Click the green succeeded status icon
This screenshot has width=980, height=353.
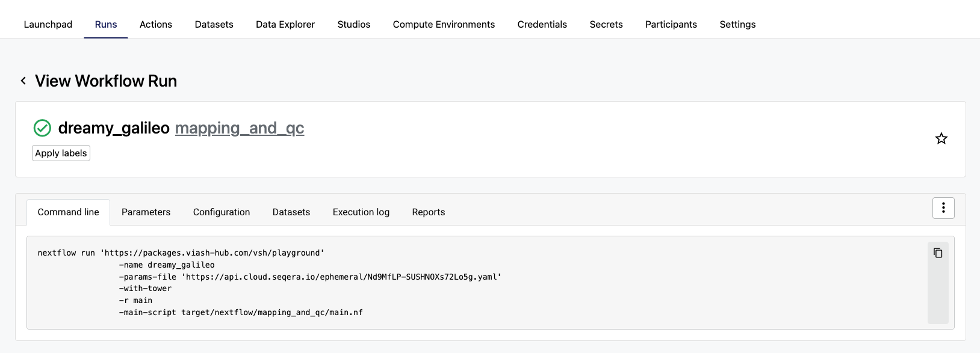(x=42, y=128)
